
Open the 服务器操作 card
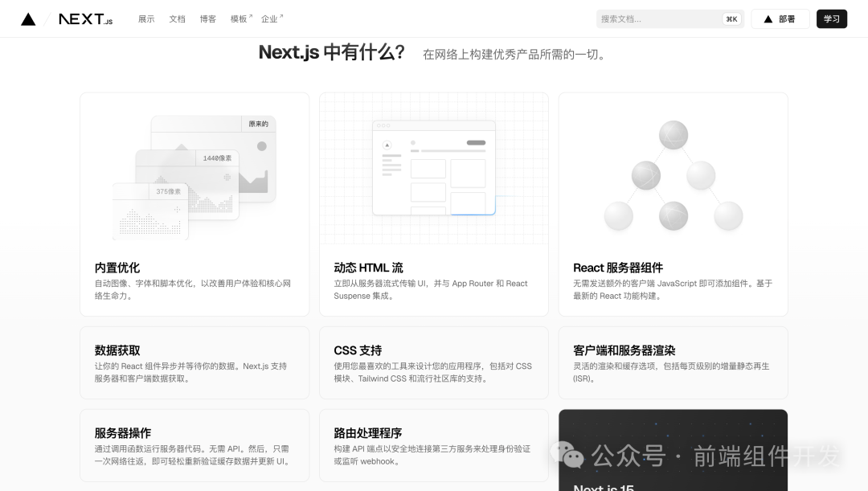(x=194, y=446)
